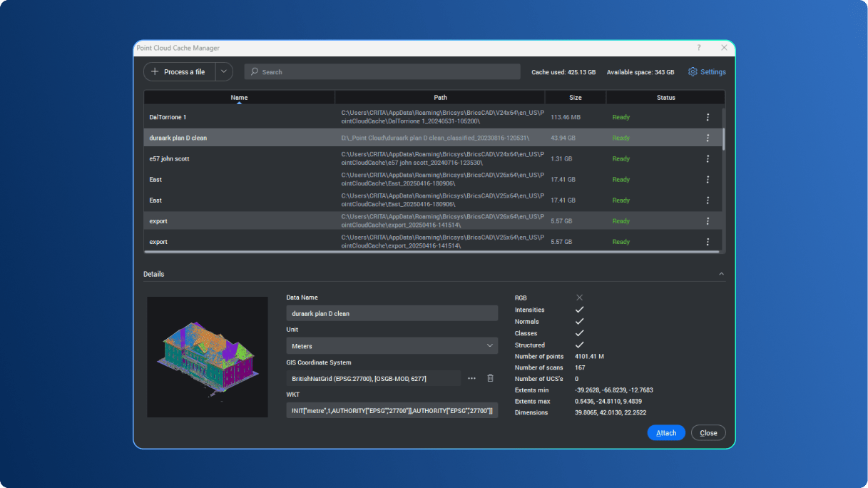Viewport: 868px width, 488px height.
Task: Browse coordinate systems with the ellipsis icon
Action: (x=471, y=377)
